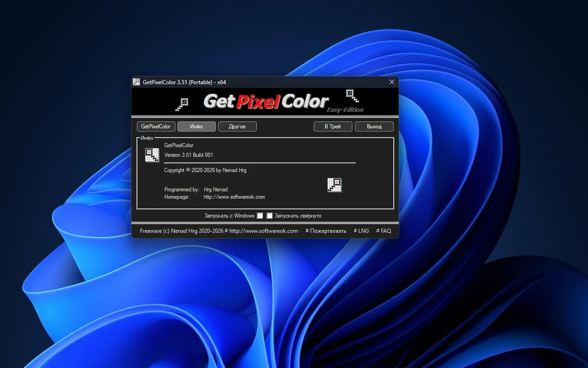
Task: Close the GetPixelColor window
Action: pyautogui.click(x=392, y=82)
